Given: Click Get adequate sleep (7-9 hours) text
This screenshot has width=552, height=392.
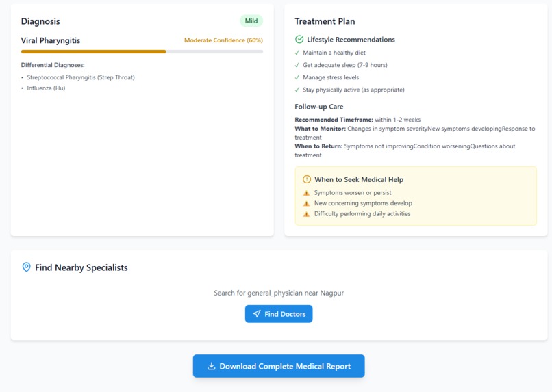Looking at the screenshot, I should coord(345,65).
